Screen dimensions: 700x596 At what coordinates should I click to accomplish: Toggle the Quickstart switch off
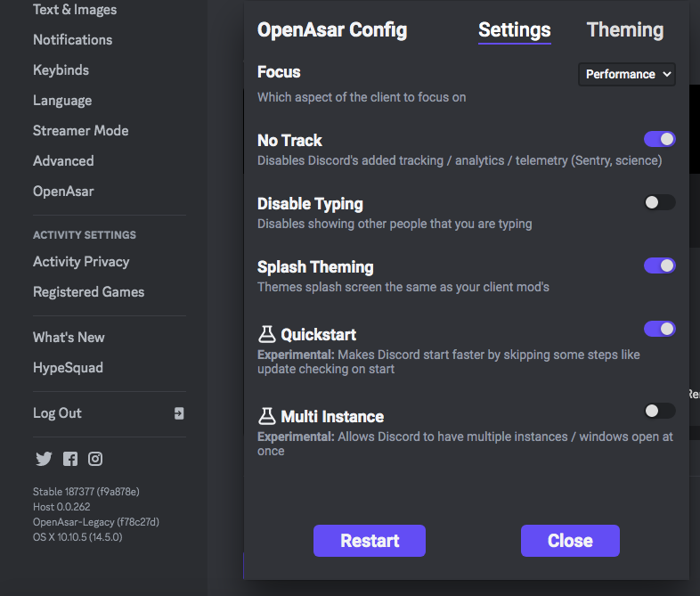point(659,329)
